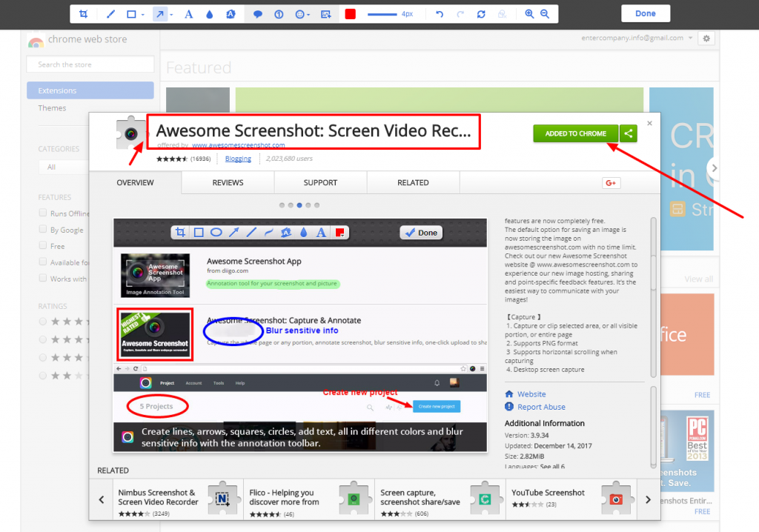This screenshot has width=759, height=532.
Task: Close the extension details dialog
Action: [649, 124]
